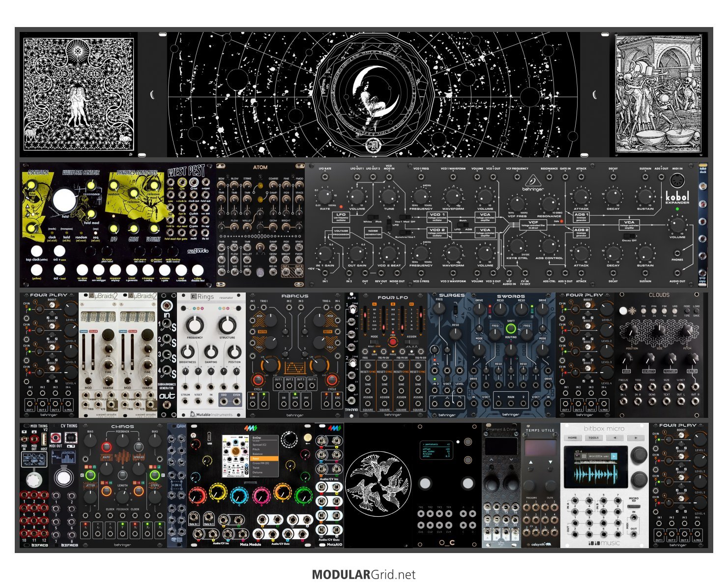Click the cyan C knob on Meta Module
Viewport: 728px width, 585px height.
tap(239, 496)
